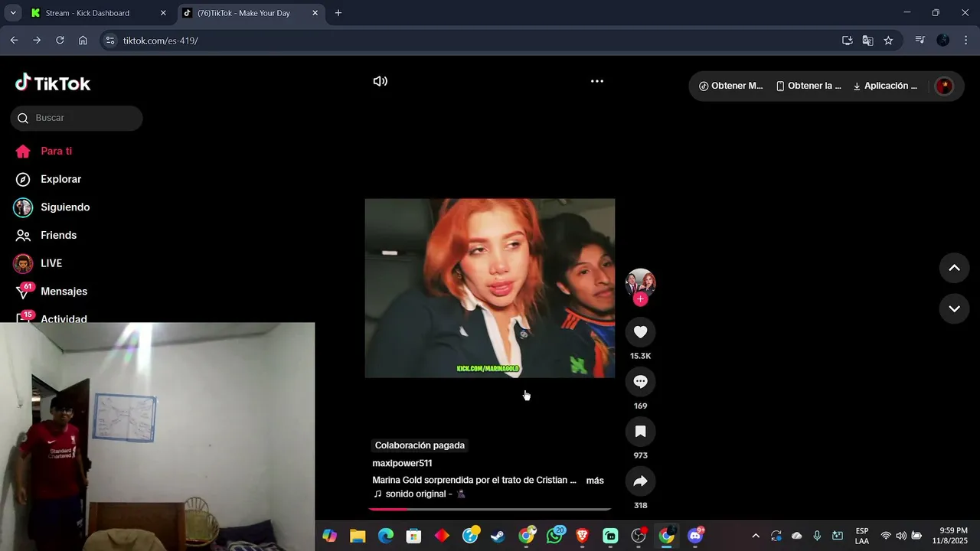Share the video with the arrow icon
The width and height of the screenshot is (980, 551).
[x=641, y=481]
